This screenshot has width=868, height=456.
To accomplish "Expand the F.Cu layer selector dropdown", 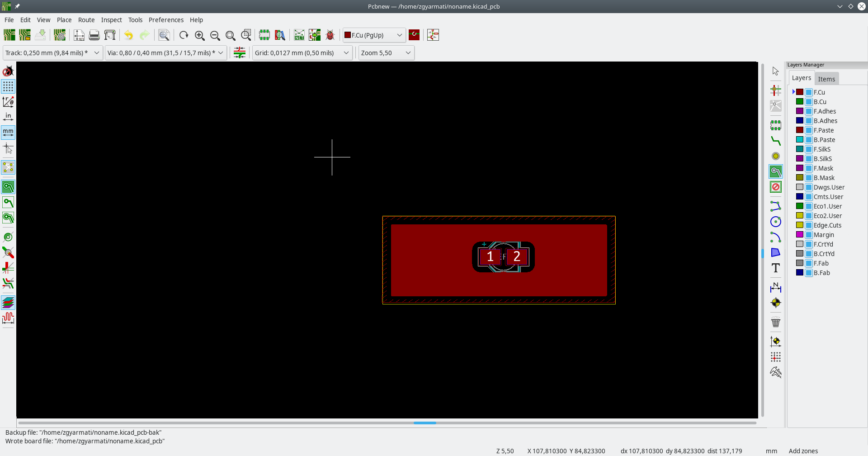I will pyautogui.click(x=373, y=35).
